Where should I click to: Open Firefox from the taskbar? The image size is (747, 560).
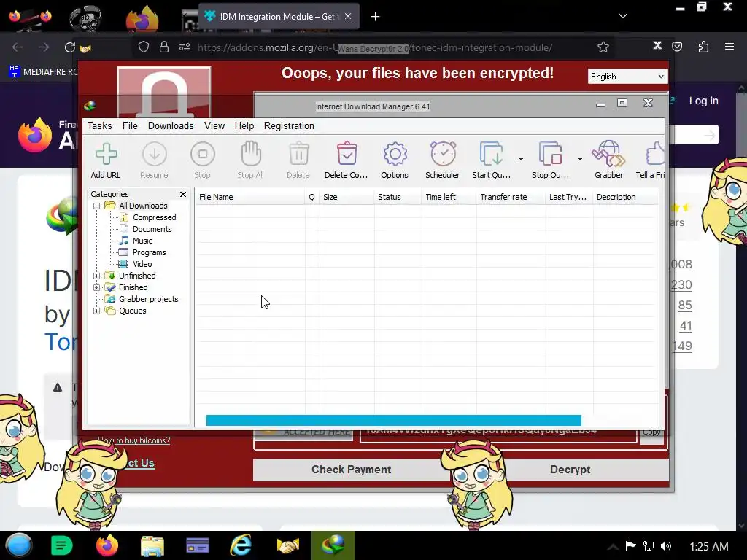pos(107,545)
